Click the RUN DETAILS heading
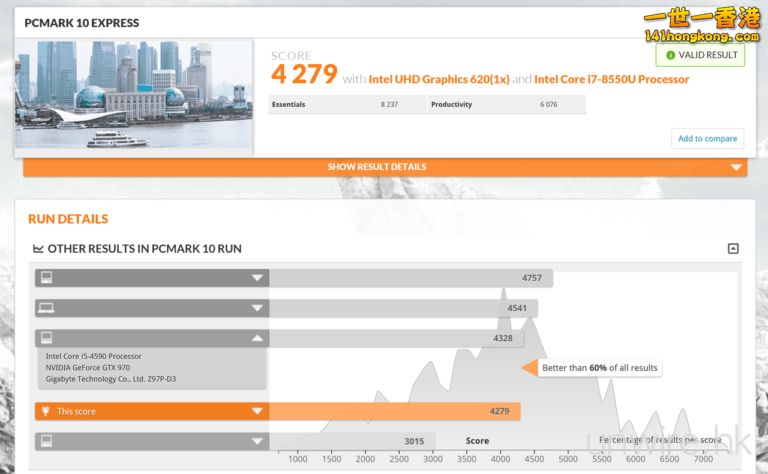Screen dimensions: 768x474 point(68,219)
